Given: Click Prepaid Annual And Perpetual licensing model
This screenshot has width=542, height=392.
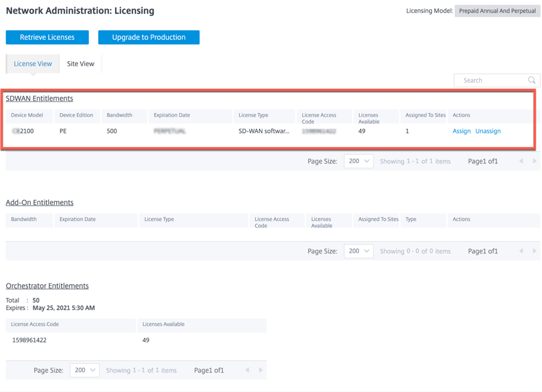Looking at the screenshot, I should pyautogui.click(x=497, y=11).
